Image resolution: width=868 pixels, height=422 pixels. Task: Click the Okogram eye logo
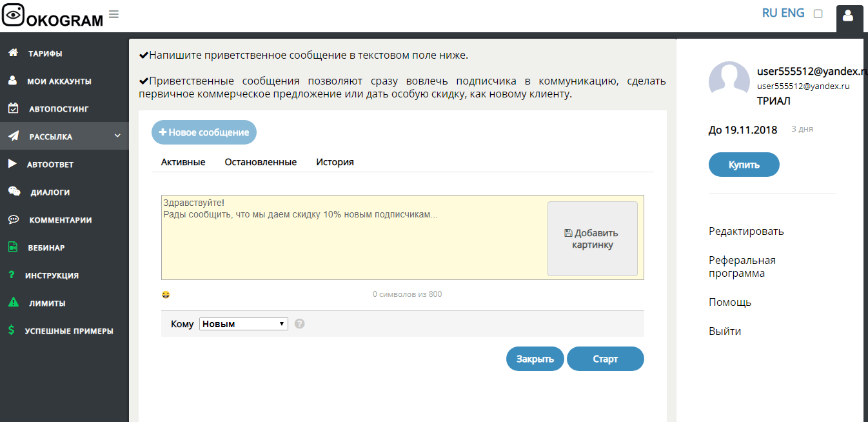[x=13, y=15]
